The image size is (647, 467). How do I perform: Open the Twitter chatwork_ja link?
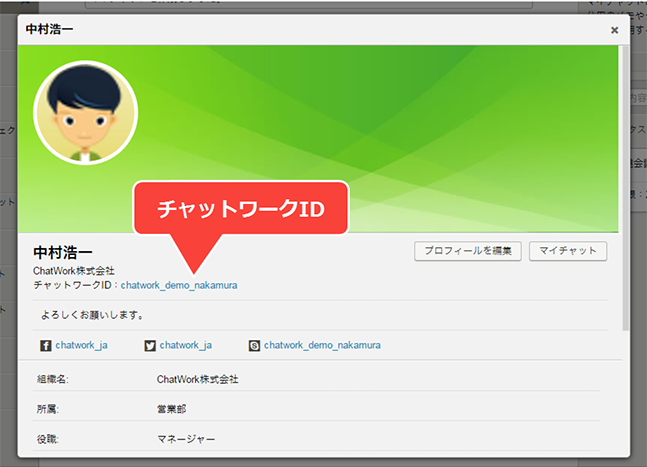point(186,345)
